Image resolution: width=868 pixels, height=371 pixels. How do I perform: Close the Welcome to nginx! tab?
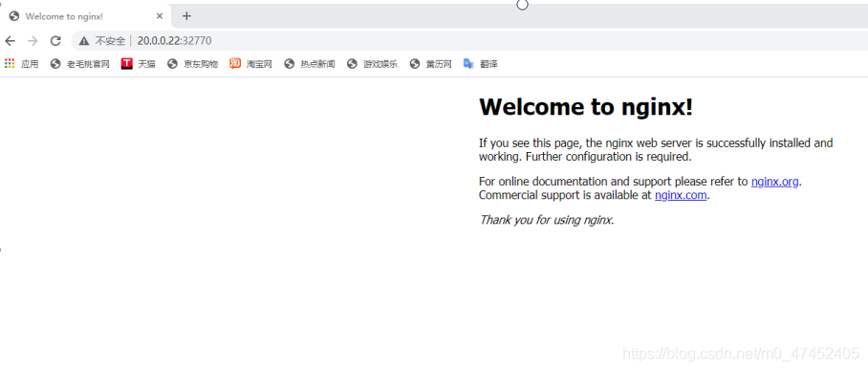click(x=160, y=16)
